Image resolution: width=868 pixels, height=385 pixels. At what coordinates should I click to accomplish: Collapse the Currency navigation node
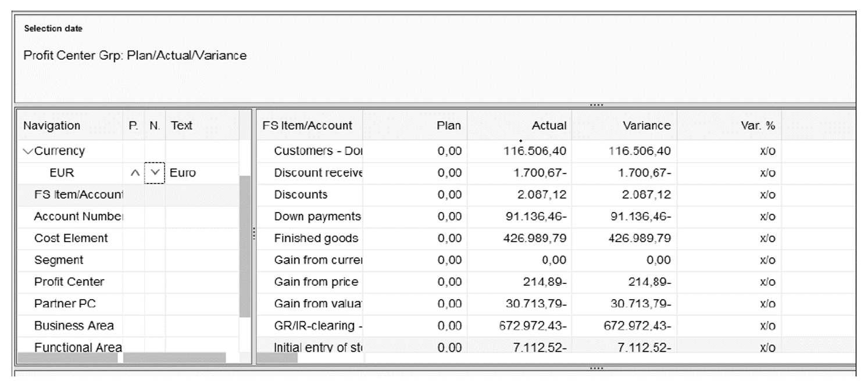[x=27, y=152]
